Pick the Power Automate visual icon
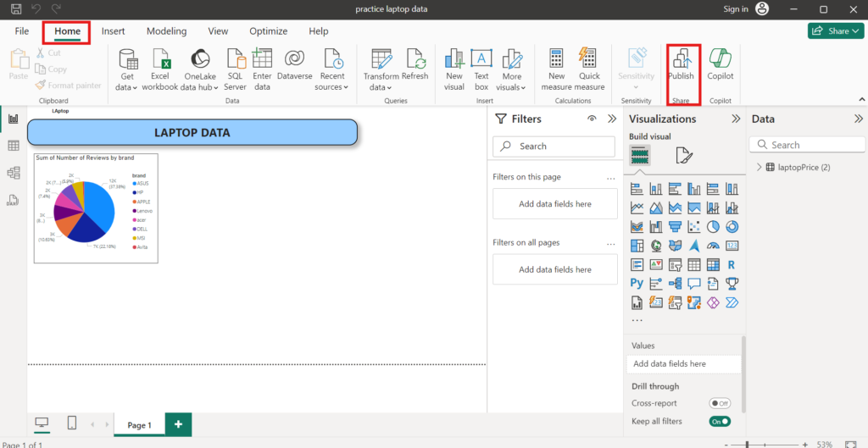The width and height of the screenshot is (868, 448). [732, 302]
